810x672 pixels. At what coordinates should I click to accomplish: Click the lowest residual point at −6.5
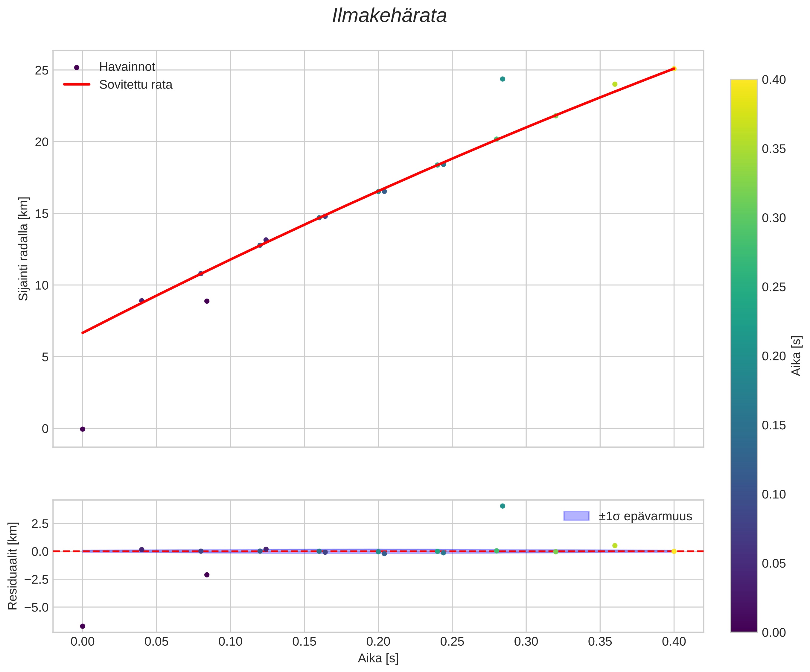pyautogui.click(x=83, y=626)
